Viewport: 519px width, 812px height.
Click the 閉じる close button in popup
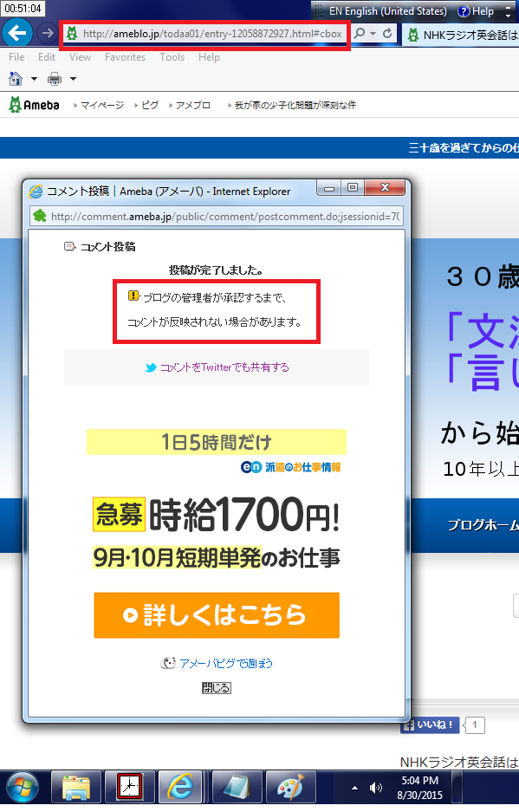[x=216, y=688]
